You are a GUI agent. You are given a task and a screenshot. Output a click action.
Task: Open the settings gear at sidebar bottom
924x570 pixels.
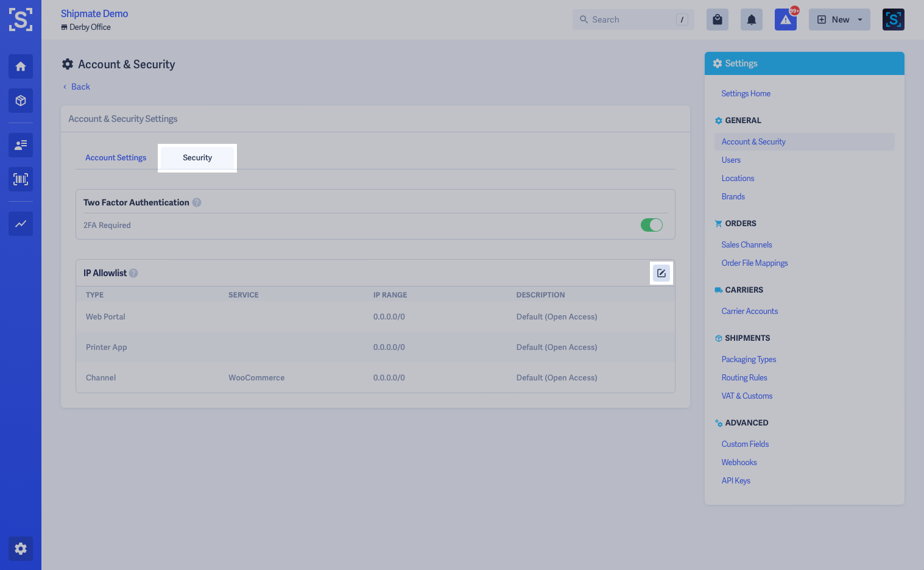[21, 549]
